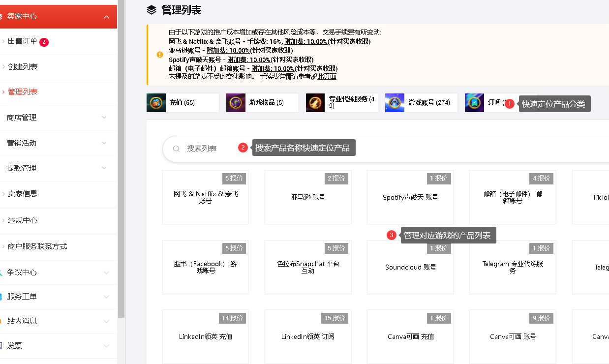Click the 专业代练服务 category icon
Image resolution: width=609 pixels, height=364 pixels.
[x=315, y=103]
